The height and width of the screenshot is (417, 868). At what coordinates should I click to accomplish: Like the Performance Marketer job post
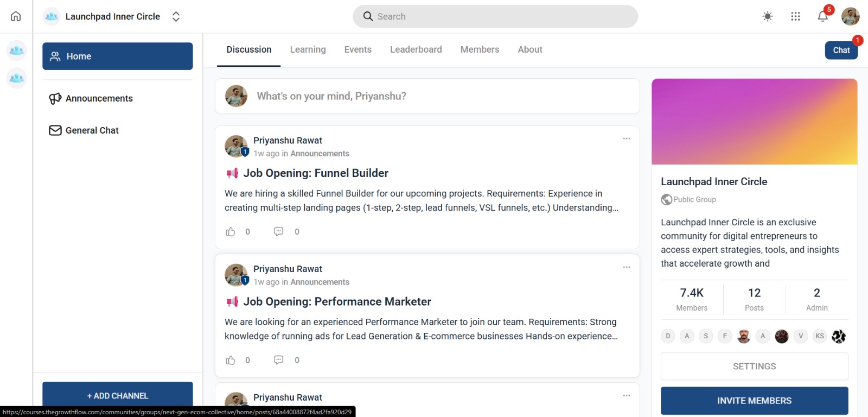tap(231, 360)
